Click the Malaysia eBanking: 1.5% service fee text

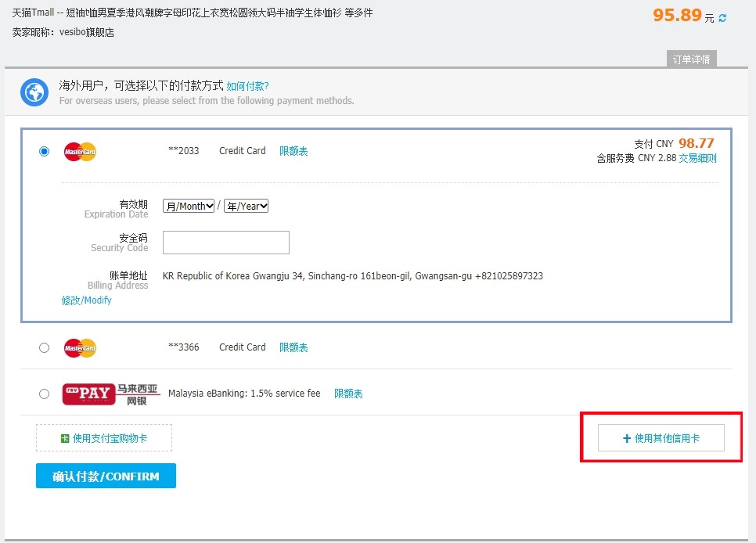tap(244, 393)
